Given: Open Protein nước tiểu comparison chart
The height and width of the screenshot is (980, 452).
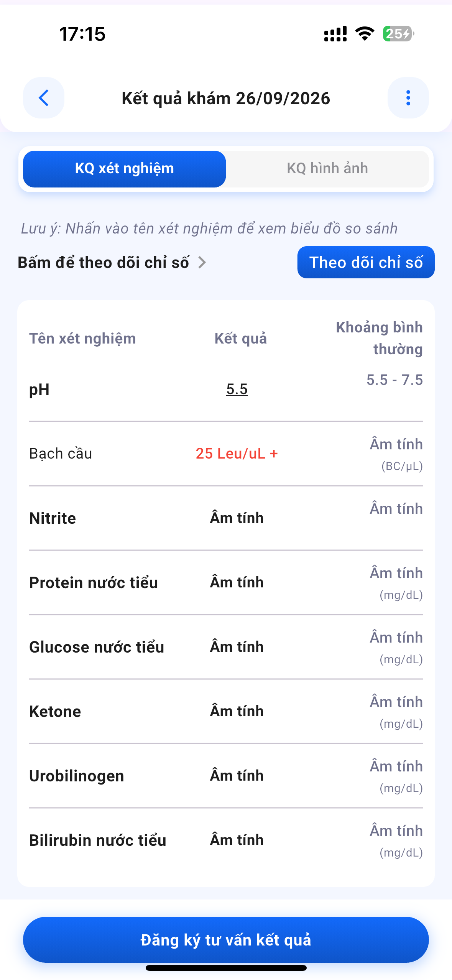Looking at the screenshot, I should click(x=94, y=583).
